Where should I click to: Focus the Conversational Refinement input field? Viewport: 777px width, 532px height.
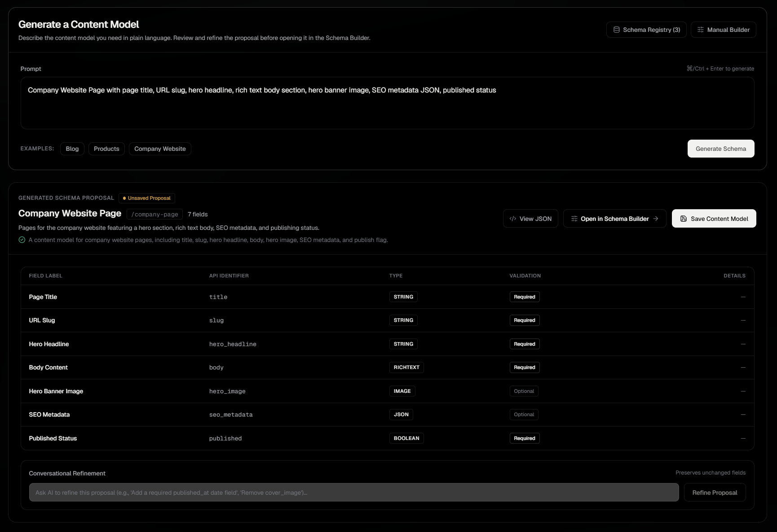354,492
